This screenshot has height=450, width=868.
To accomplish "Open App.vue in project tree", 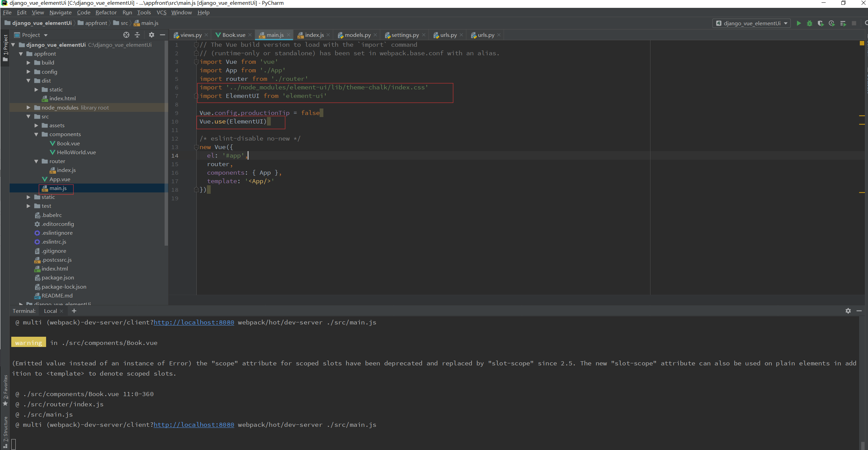I will [60, 179].
